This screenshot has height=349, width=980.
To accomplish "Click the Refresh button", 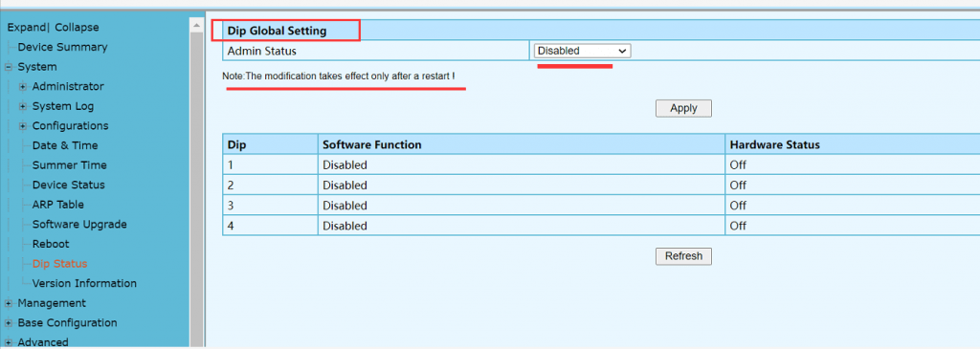I will [683, 256].
